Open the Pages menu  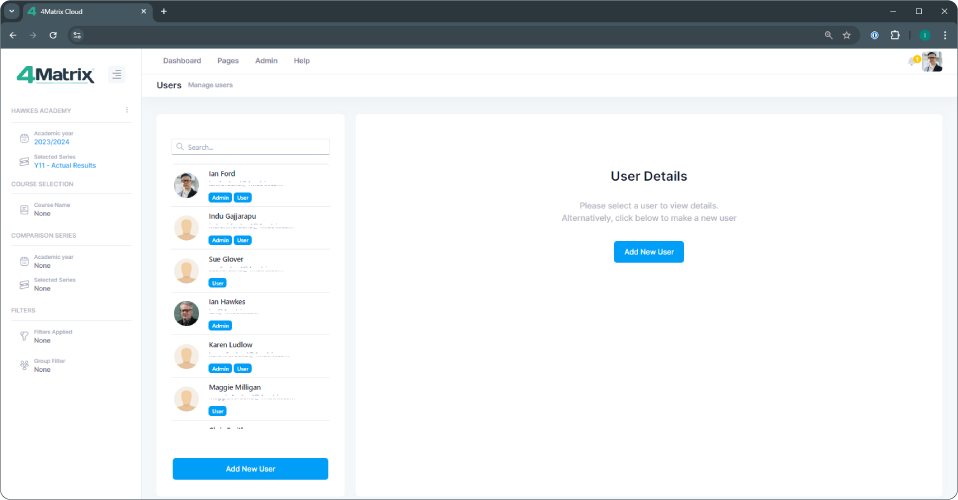click(228, 61)
